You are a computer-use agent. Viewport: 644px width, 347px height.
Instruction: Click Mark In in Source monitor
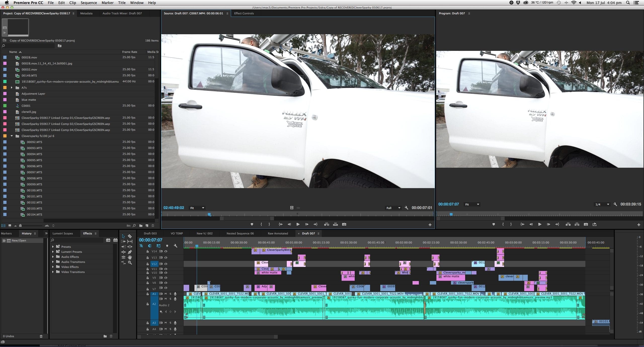[x=261, y=224]
